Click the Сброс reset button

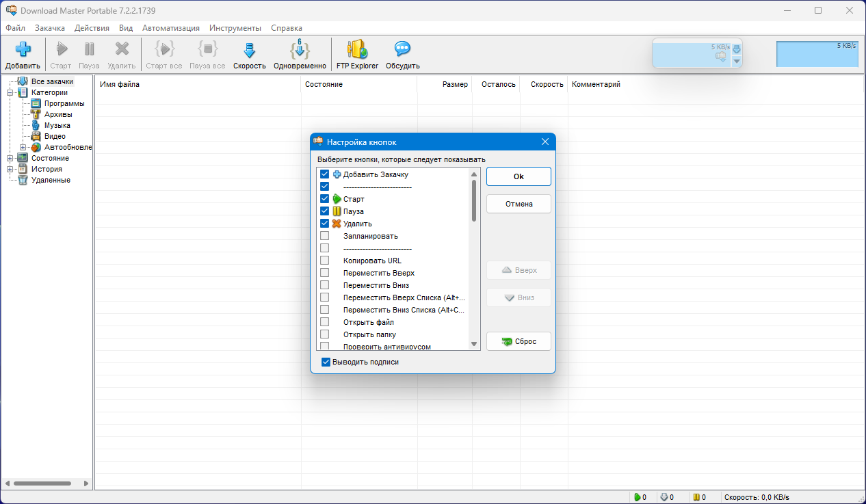(519, 341)
